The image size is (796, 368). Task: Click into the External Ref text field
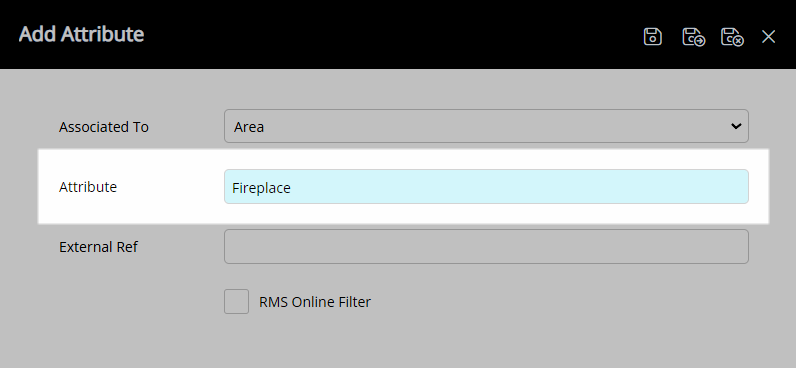[486, 247]
